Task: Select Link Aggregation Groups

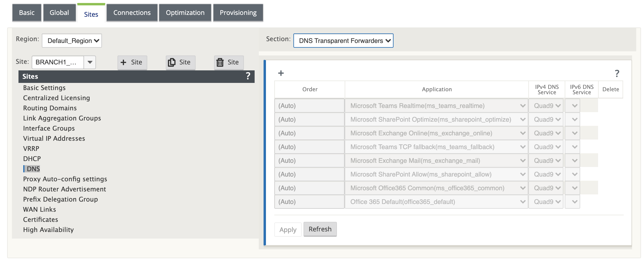Action: (x=62, y=118)
